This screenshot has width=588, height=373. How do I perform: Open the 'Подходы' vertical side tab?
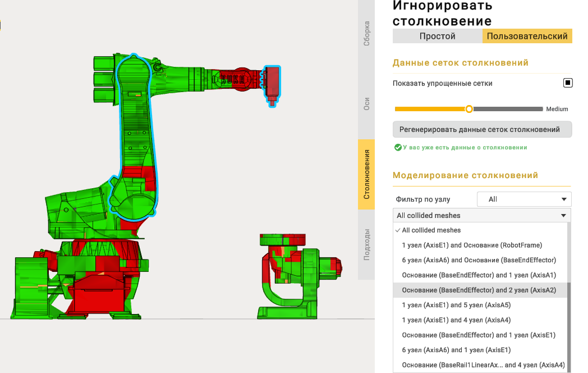tap(366, 244)
